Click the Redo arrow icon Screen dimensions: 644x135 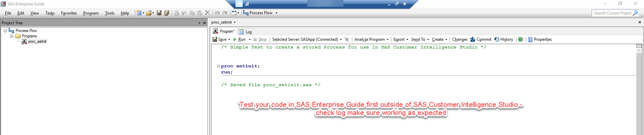[x=225, y=13]
